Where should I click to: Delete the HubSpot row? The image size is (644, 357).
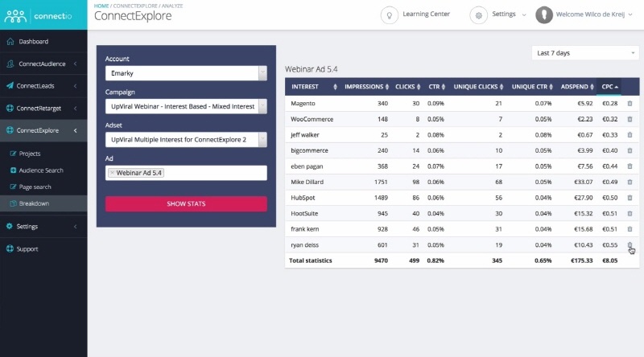click(x=630, y=198)
